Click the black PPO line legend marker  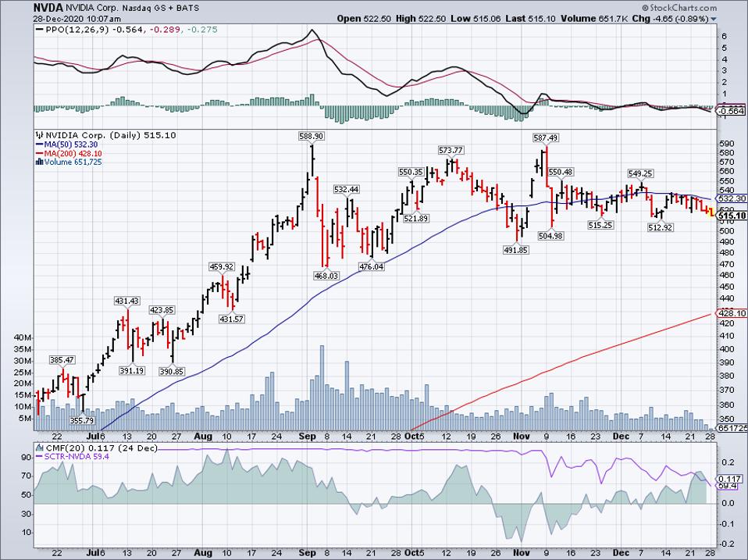tap(40, 30)
